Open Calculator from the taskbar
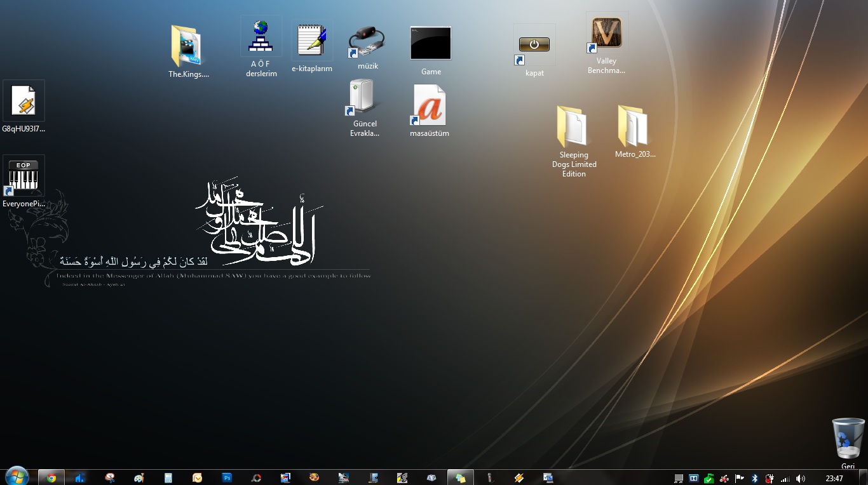This screenshot has height=485, width=868. click(168, 478)
